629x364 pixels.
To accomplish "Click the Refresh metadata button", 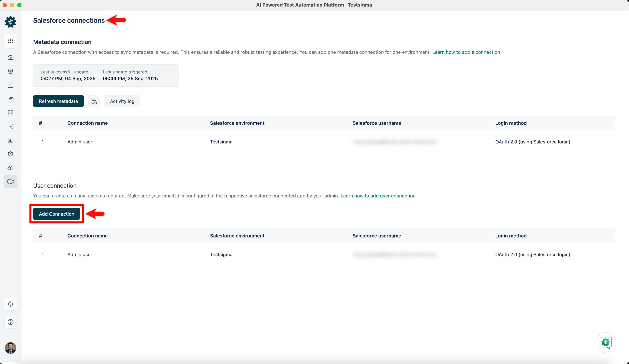I will pos(58,101).
